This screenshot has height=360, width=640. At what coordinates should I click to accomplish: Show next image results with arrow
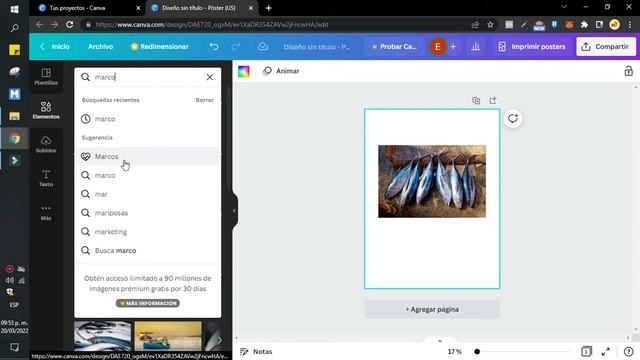(219, 340)
